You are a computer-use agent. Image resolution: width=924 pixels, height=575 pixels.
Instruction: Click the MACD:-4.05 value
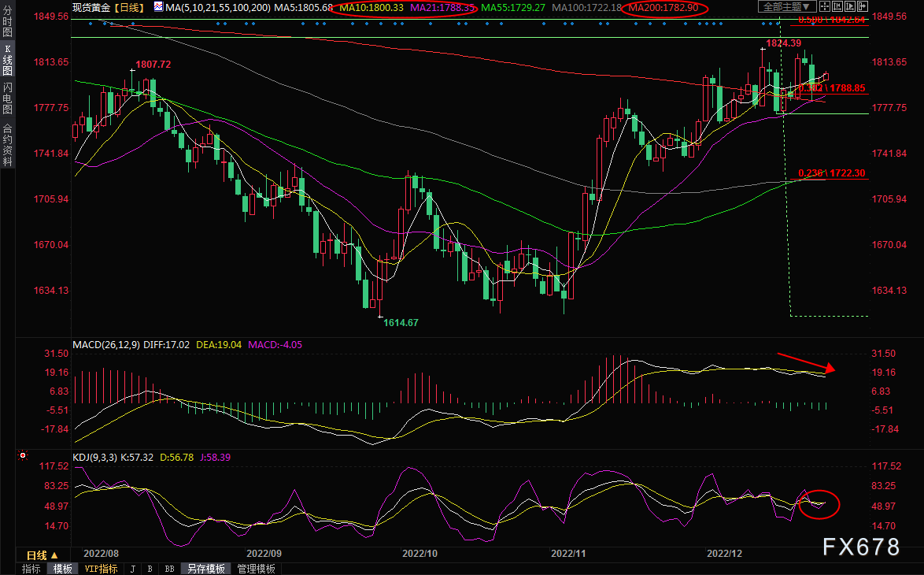click(275, 344)
